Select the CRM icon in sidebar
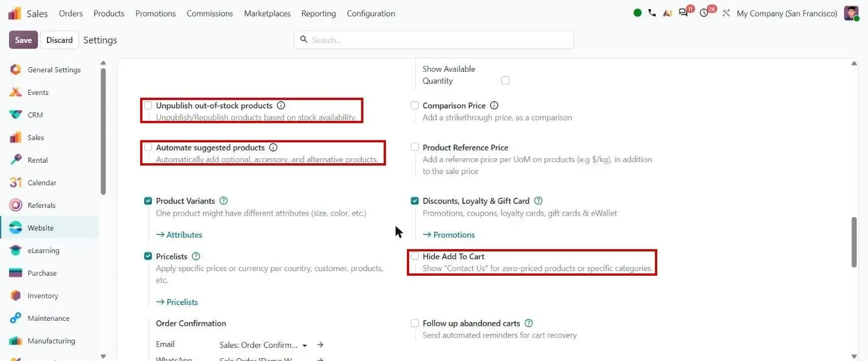 tap(16, 115)
